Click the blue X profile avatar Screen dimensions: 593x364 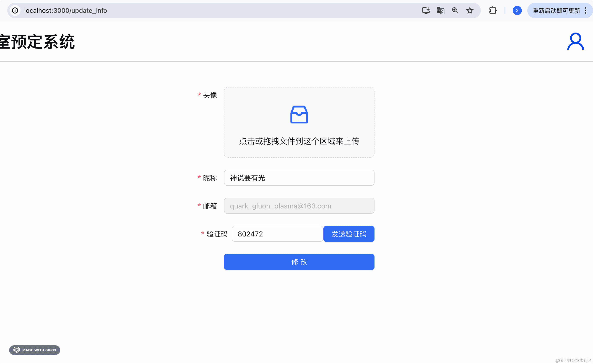click(517, 11)
